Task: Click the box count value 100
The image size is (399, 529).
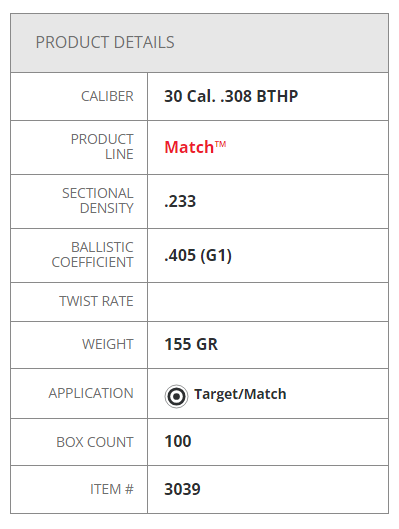Action: pos(178,441)
